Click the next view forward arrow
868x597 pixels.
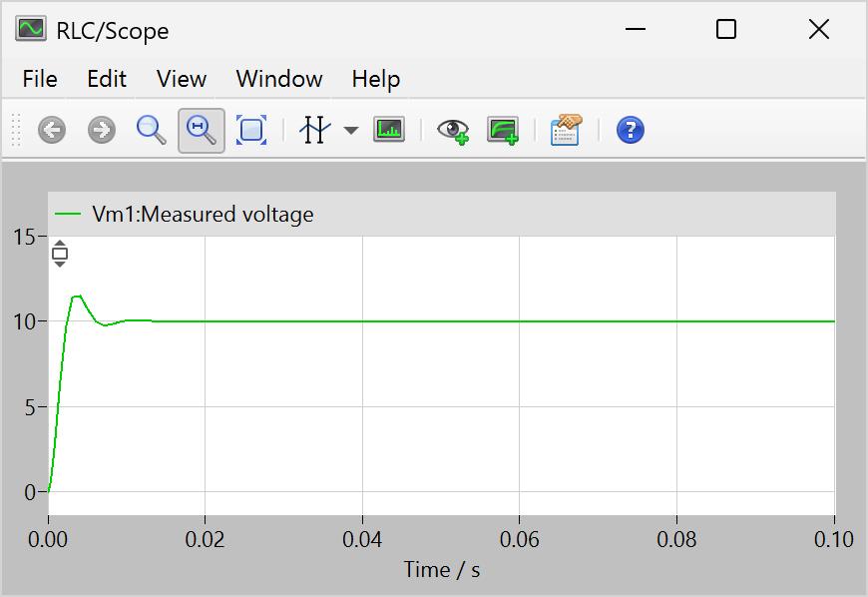(x=102, y=130)
